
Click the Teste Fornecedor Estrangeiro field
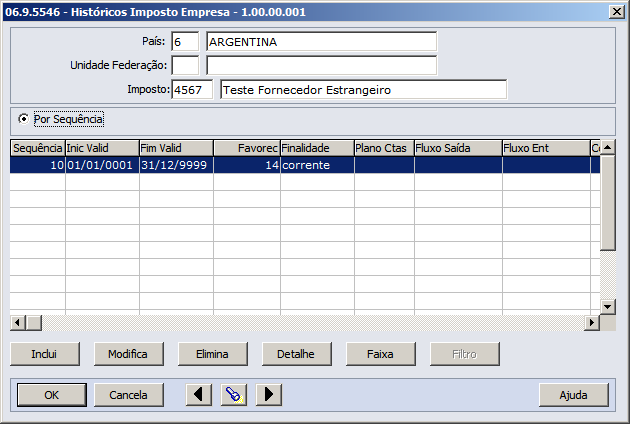tap(363, 89)
